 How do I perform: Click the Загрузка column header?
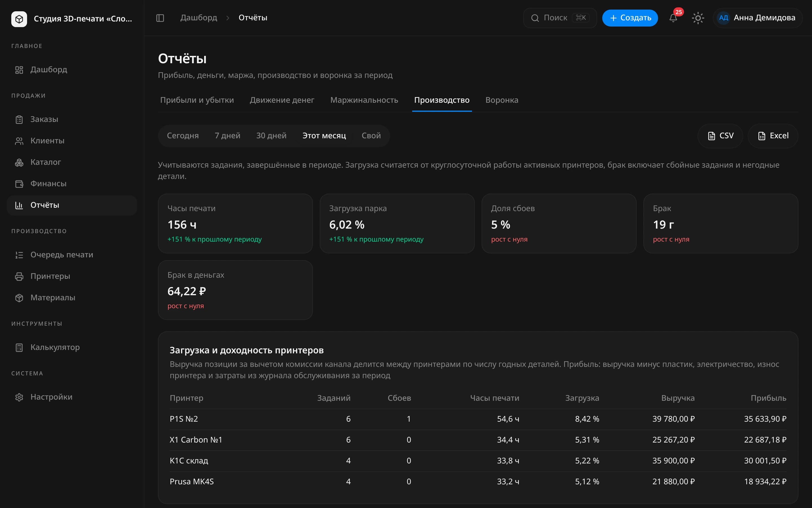(582, 398)
